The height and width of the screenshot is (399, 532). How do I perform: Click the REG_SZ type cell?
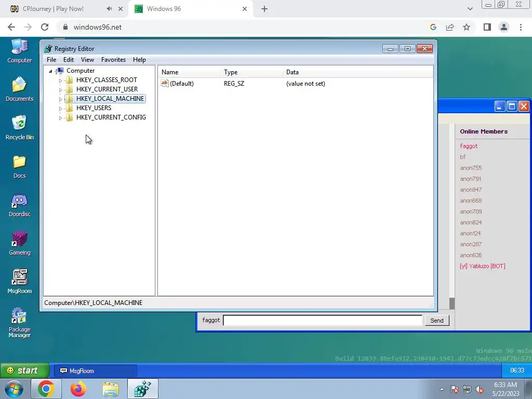tap(234, 84)
